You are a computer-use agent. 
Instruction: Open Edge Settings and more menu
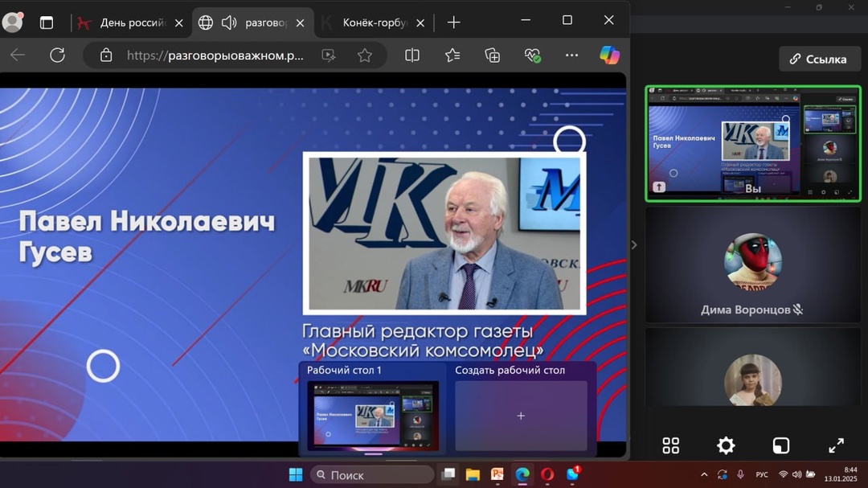click(572, 55)
